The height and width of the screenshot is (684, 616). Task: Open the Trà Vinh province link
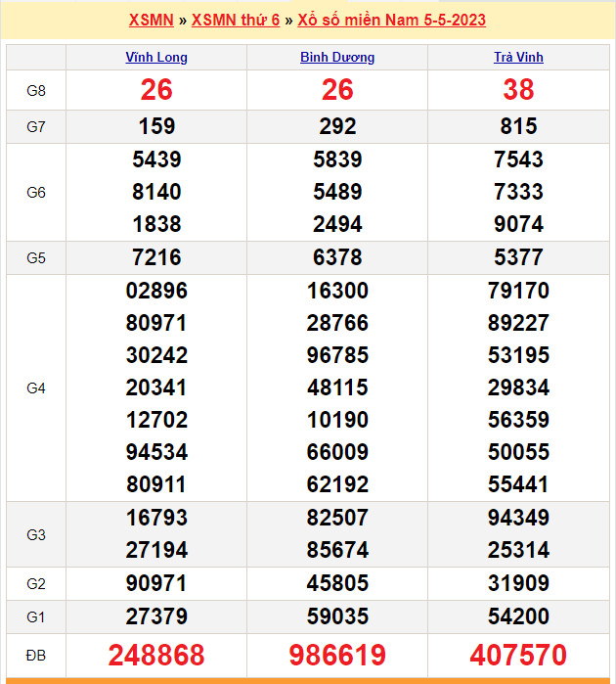pos(518,58)
